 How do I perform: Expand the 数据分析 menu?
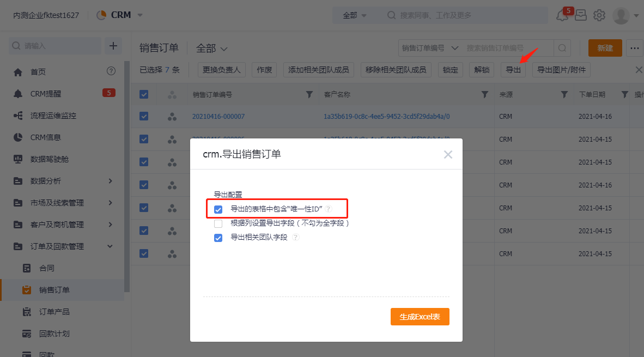pyautogui.click(x=111, y=181)
